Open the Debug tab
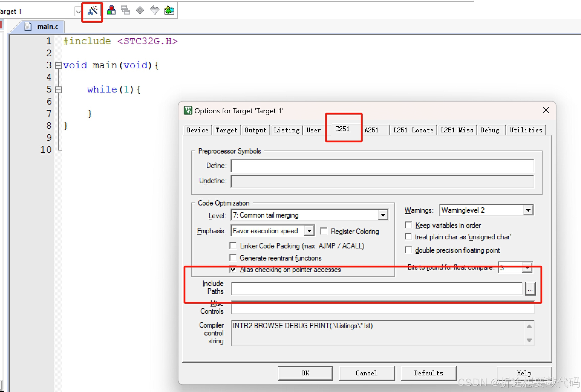The image size is (581, 392). tap(490, 130)
